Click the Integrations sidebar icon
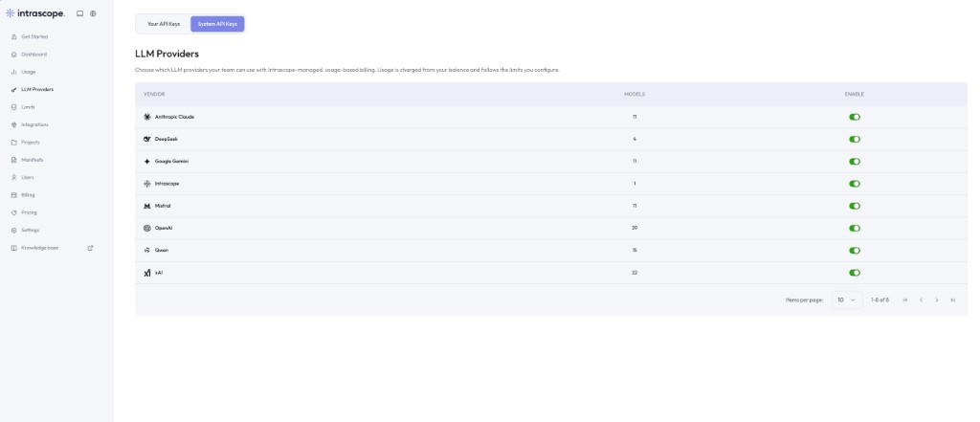980x422 pixels. click(x=14, y=124)
